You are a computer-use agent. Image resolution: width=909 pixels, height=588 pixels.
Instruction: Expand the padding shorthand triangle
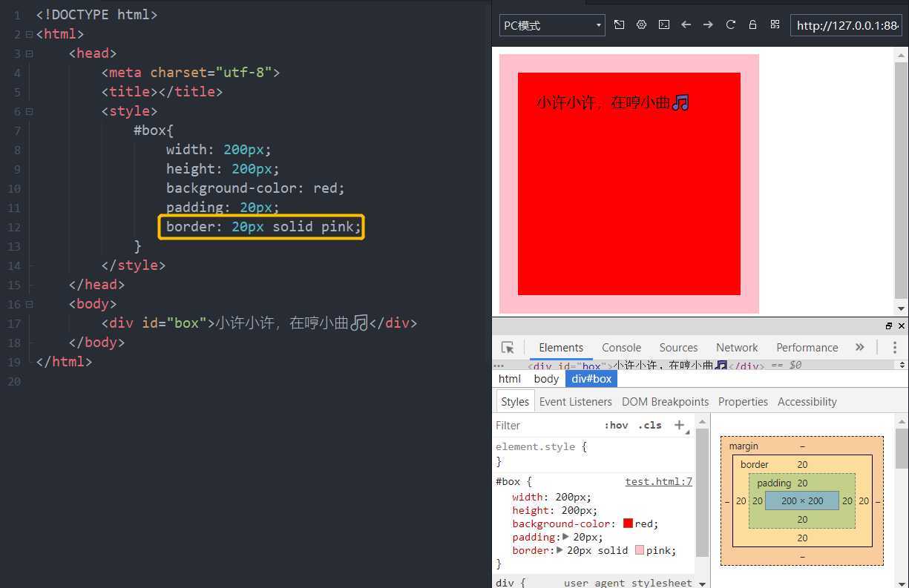[x=566, y=537]
